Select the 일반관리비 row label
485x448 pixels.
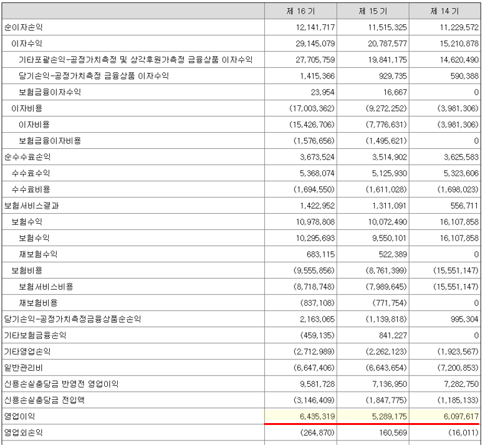tap(24, 368)
